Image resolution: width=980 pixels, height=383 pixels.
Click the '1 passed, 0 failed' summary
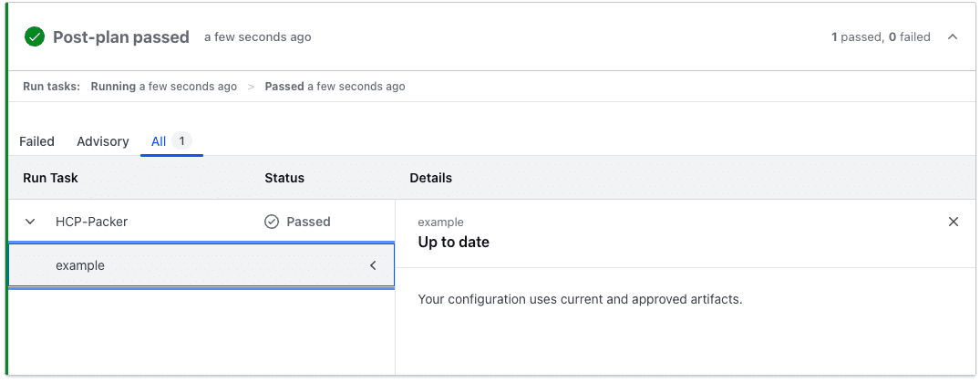coord(881,37)
